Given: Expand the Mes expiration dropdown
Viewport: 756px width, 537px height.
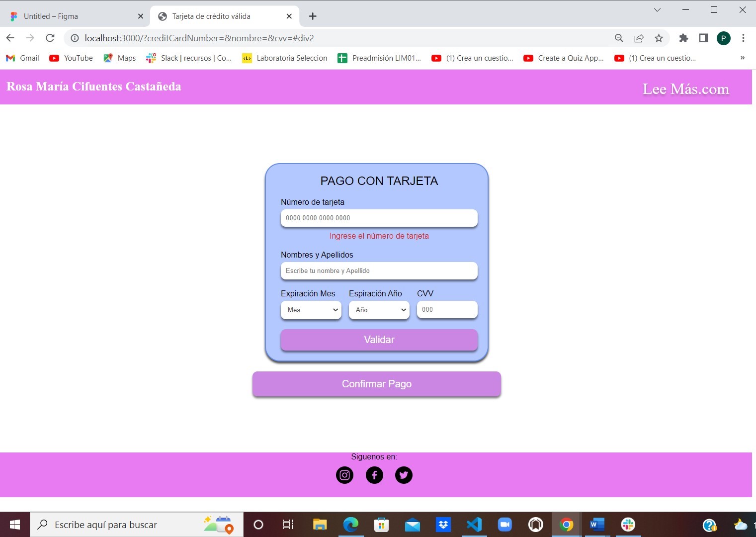Looking at the screenshot, I should tap(311, 310).
